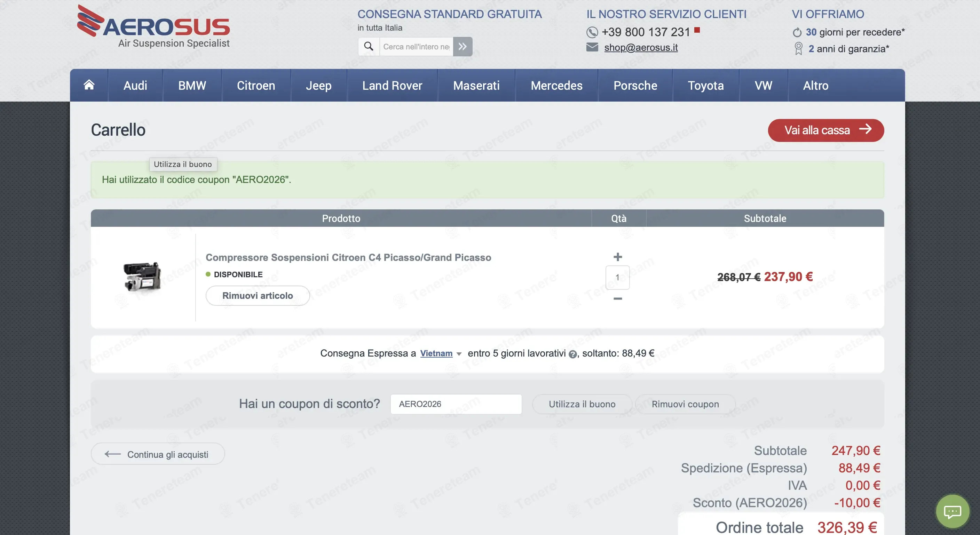Click the DISPONIBILE availability status

coord(238,274)
